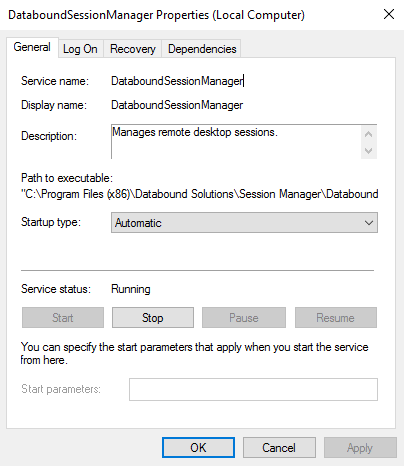Click the Startup type dropdown arrow
The image size is (404, 466).
tap(369, 223)
